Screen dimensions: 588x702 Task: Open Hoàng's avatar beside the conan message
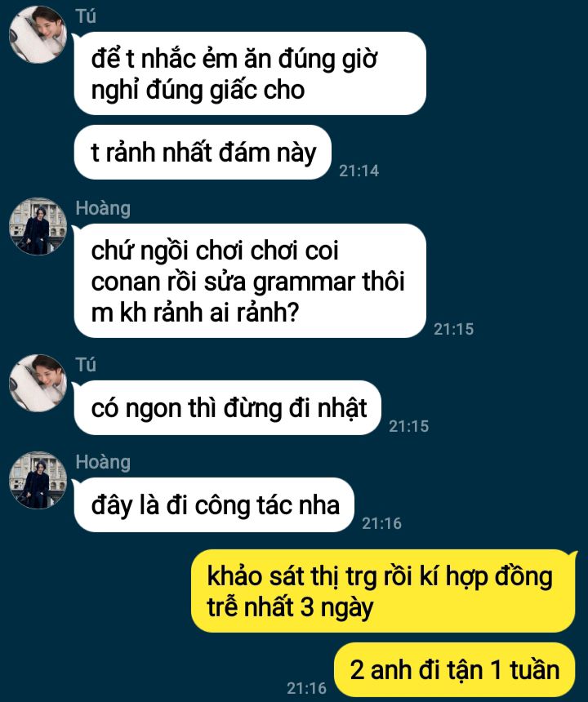[x=38, y=226]
